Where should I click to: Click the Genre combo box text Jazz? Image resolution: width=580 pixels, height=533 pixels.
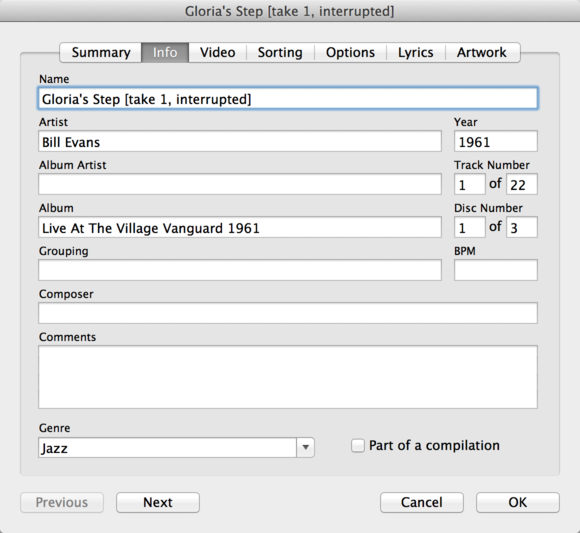coord(167,448)
